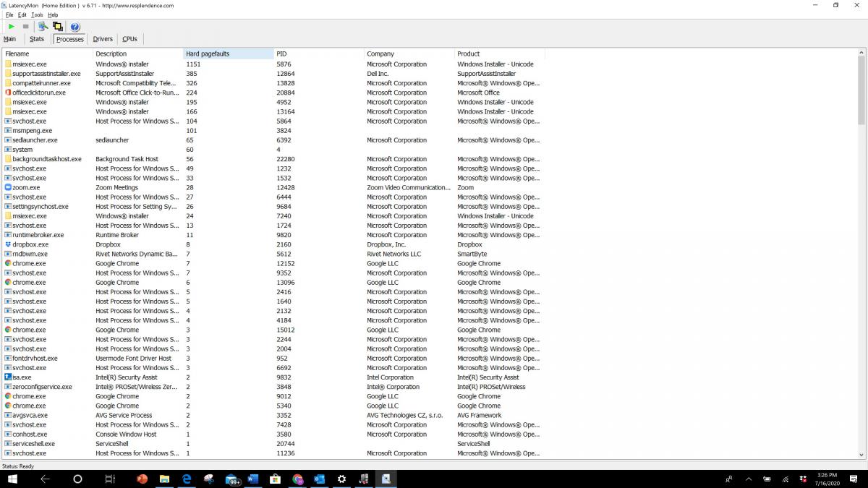Sort by Hard pagefaults column header
868x488 pixels.
coord(229,53)
